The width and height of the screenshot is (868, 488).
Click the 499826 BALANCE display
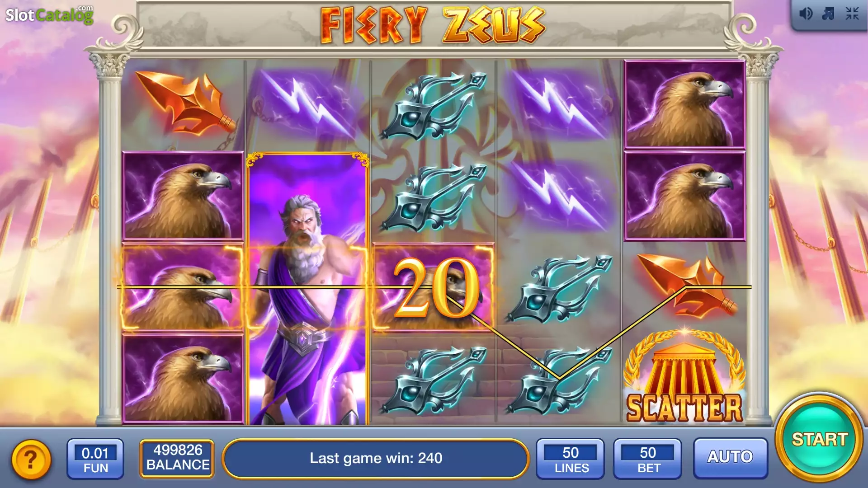pyautogui.click(x=177, y=458)
